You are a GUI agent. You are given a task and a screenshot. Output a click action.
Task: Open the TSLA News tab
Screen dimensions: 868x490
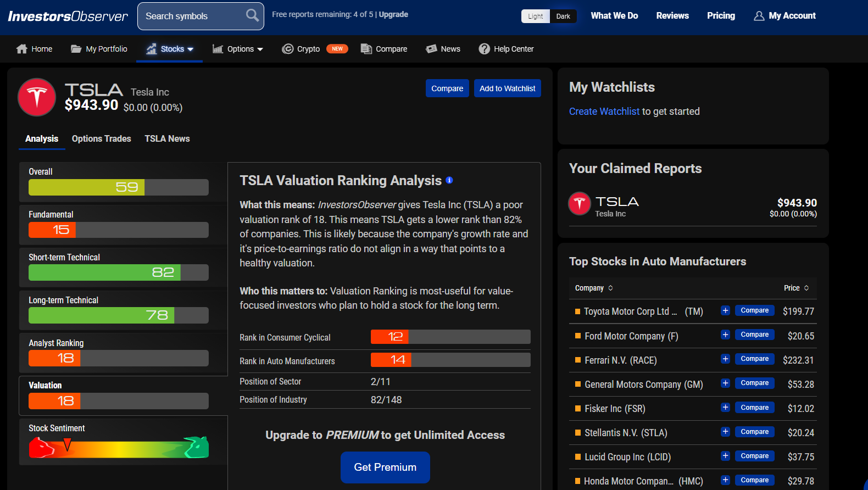[x=168, y=138]
